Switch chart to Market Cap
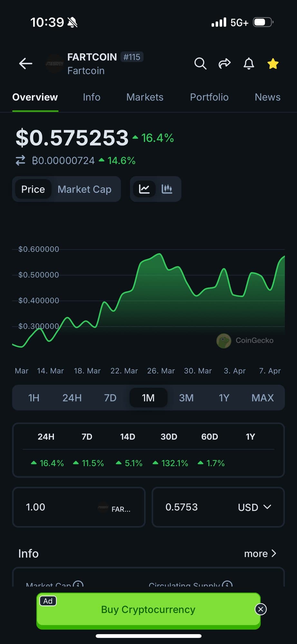 click(84, 189)
